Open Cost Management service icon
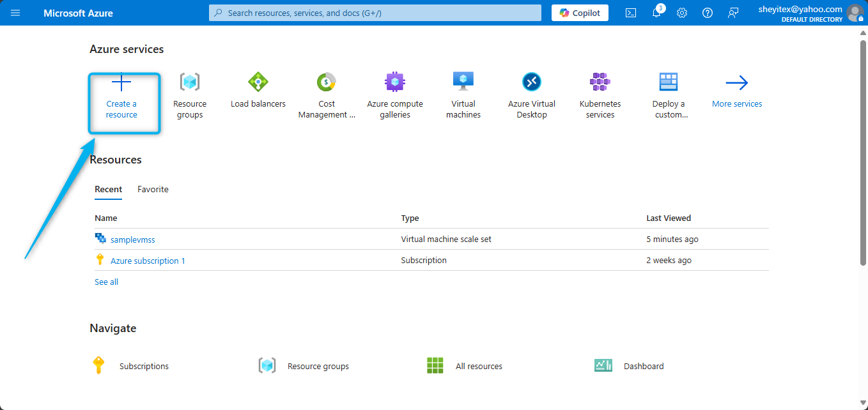The image size is (868, 410). [x=327, y=82]
